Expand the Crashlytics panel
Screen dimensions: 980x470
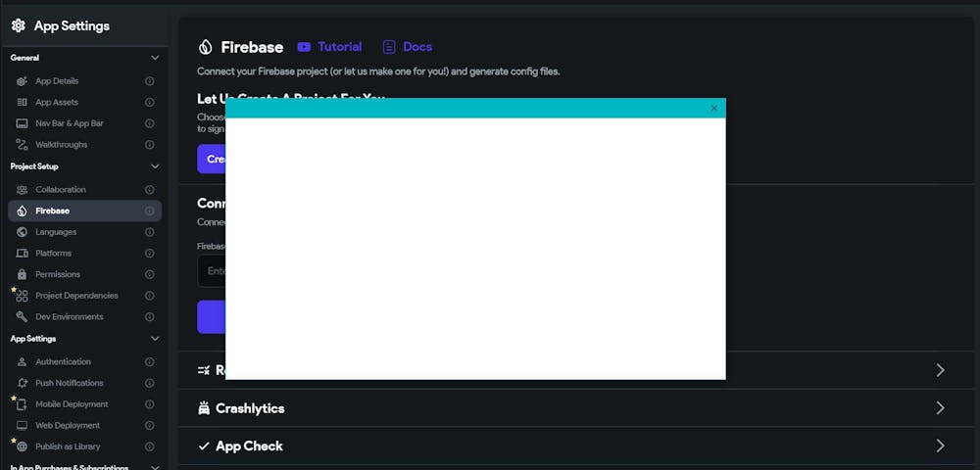click(940, 408)
